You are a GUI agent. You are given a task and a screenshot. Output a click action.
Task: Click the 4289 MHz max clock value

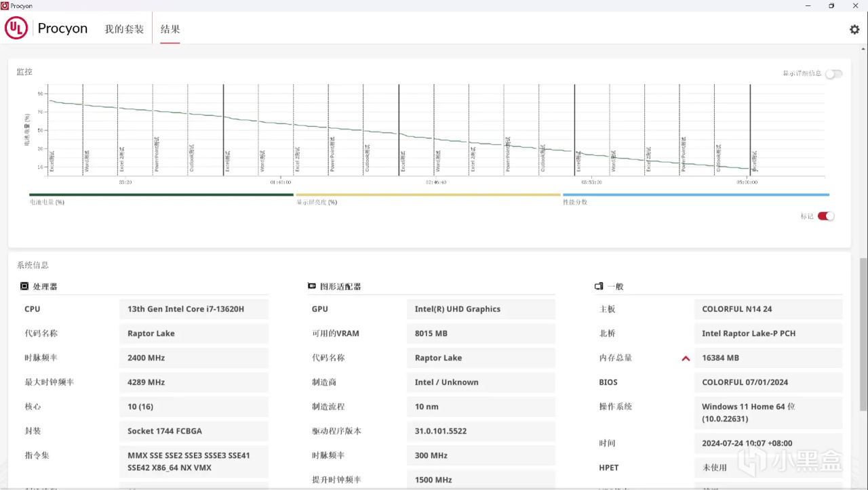pyautogui.click(x=194, y=382)
